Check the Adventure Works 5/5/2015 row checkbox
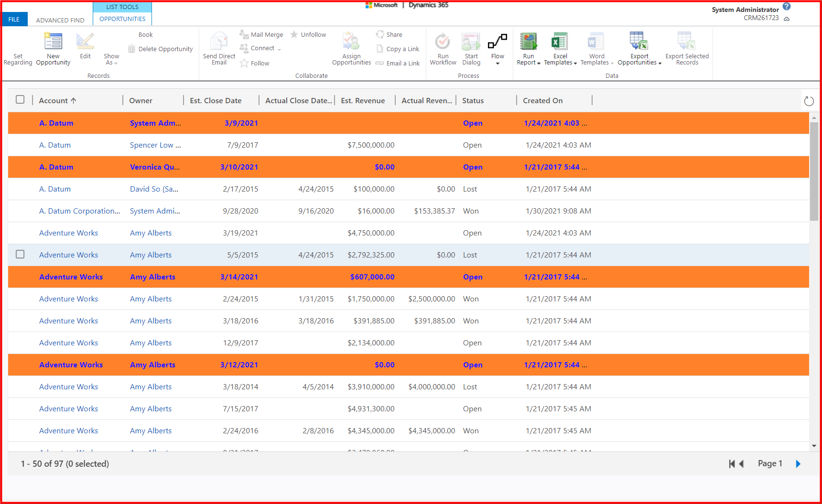Screen dimensions: 822x504 click(20, 254)
